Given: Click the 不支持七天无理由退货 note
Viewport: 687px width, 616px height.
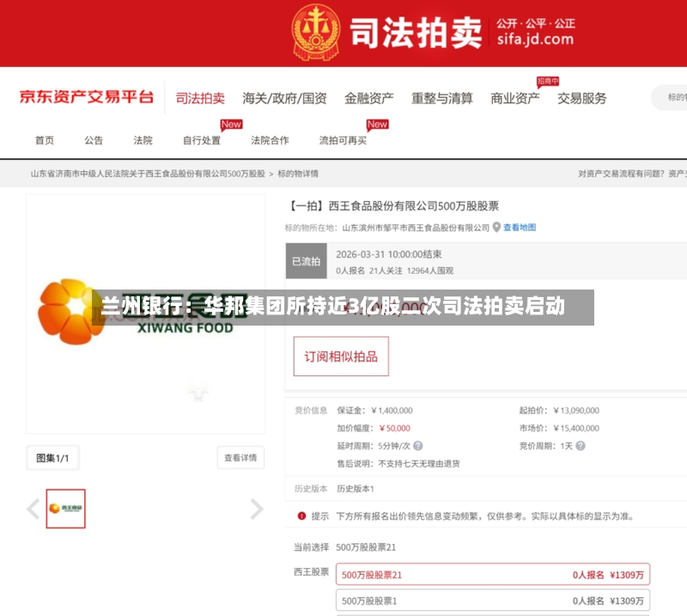Looking at the screenshot, I should coord(419,464).
